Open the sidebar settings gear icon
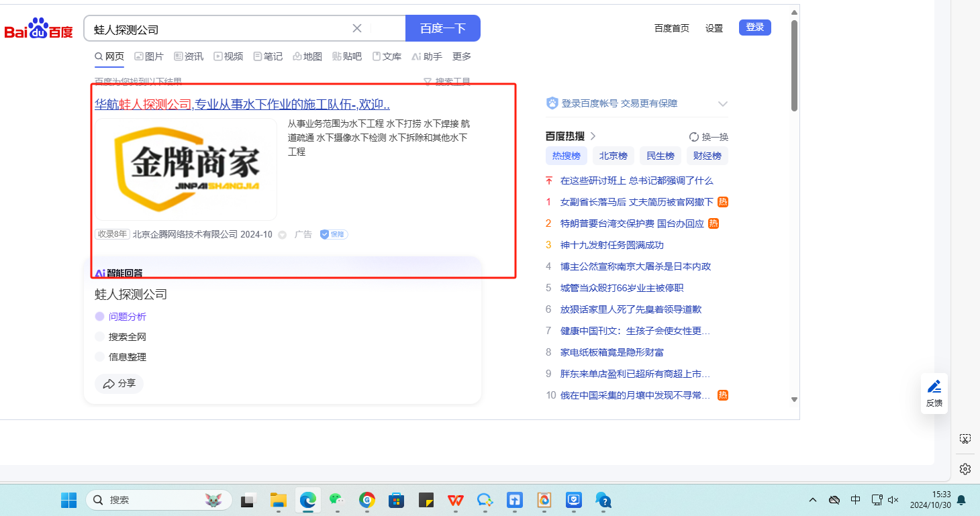Viewport: 980px width, 516px height. point(965,468)
